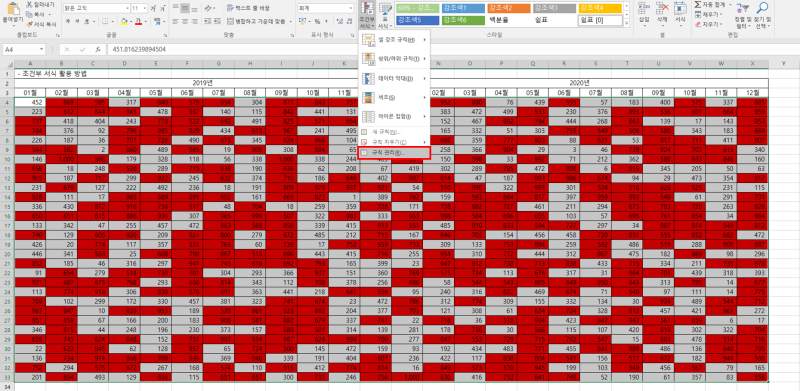Toggle the center vertical alignment button

click(x=185, y=8)
